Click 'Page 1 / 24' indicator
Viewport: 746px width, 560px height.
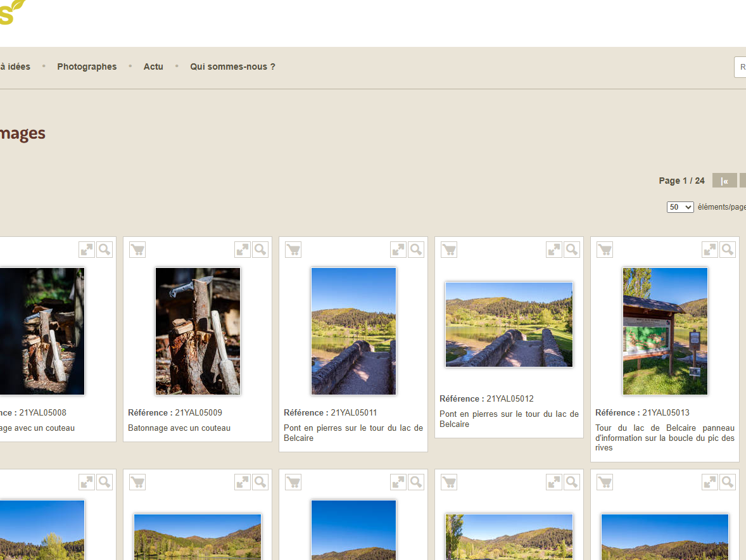point(681,181)
